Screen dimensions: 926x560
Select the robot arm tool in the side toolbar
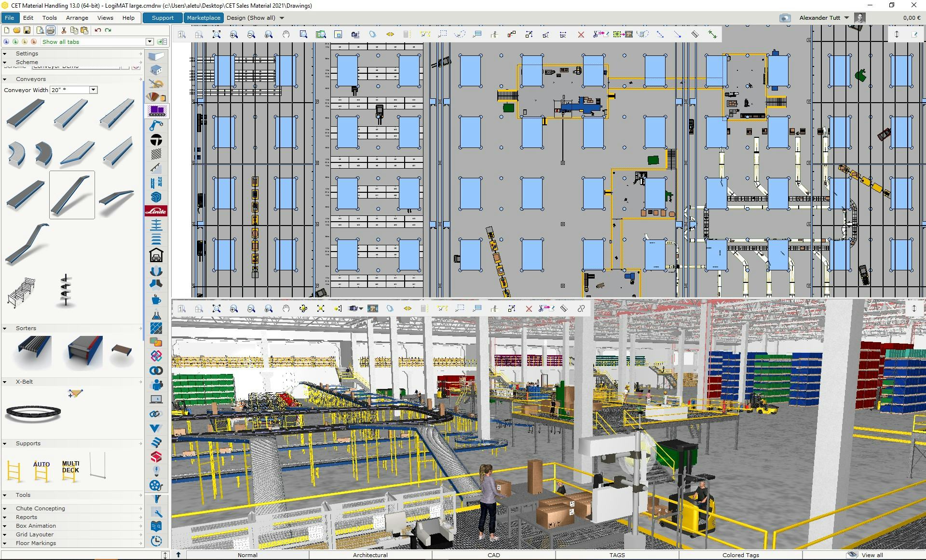pyautogui.click(x=156, y=125)
